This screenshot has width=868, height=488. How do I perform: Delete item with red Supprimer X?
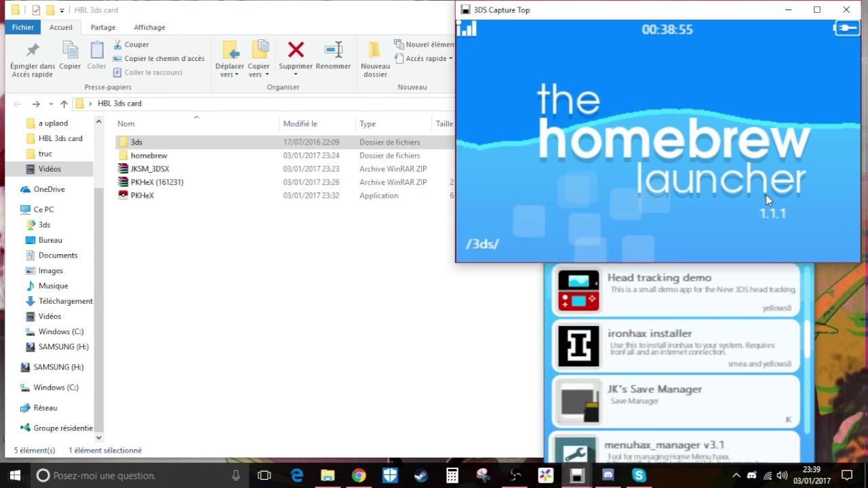pos(296,49)
